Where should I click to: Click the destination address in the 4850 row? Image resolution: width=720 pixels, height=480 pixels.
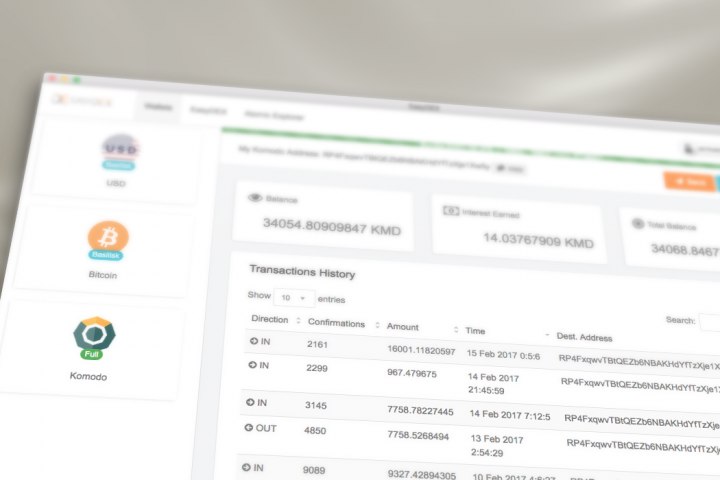(643, 446)
